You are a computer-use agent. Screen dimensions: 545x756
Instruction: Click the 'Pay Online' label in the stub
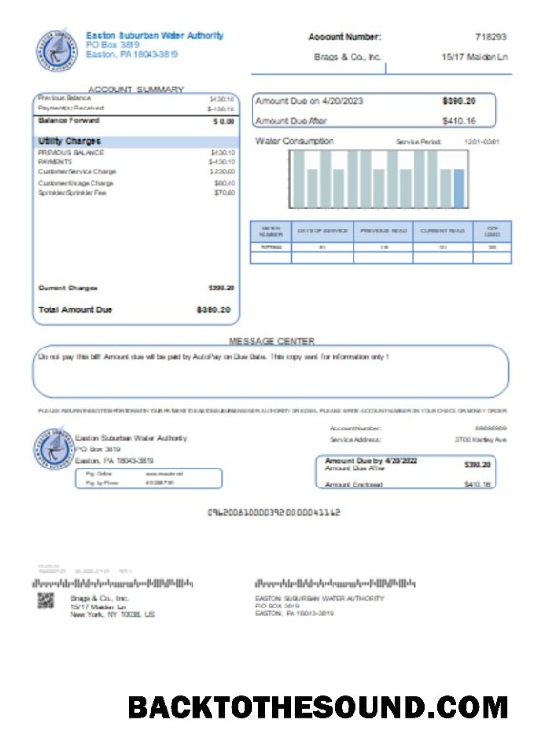pyautogui.click(x=99, y=474)
